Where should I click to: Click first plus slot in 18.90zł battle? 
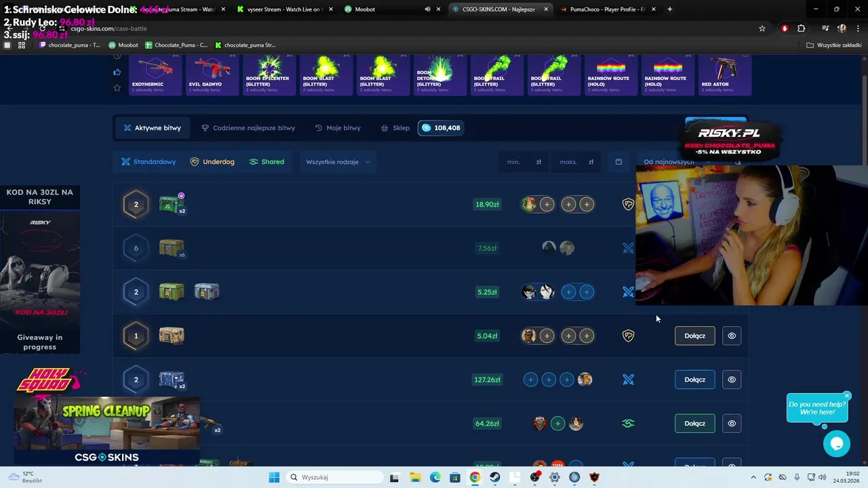(x=547, y=204)
